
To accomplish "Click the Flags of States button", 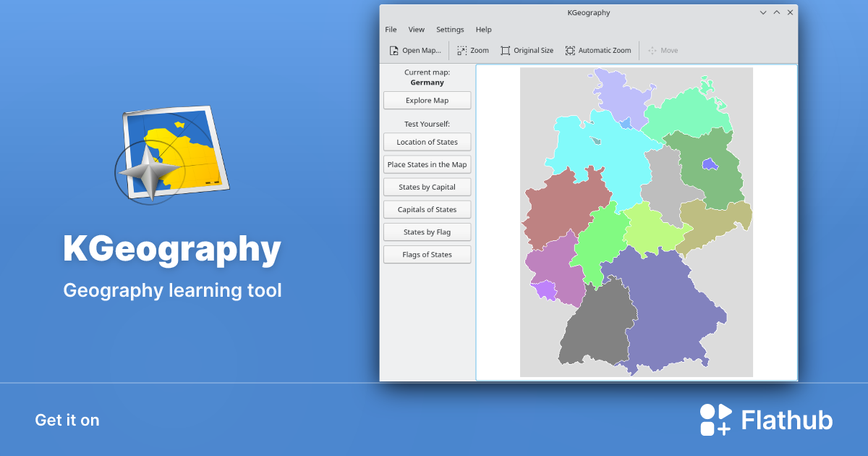I will pos(427,254).
